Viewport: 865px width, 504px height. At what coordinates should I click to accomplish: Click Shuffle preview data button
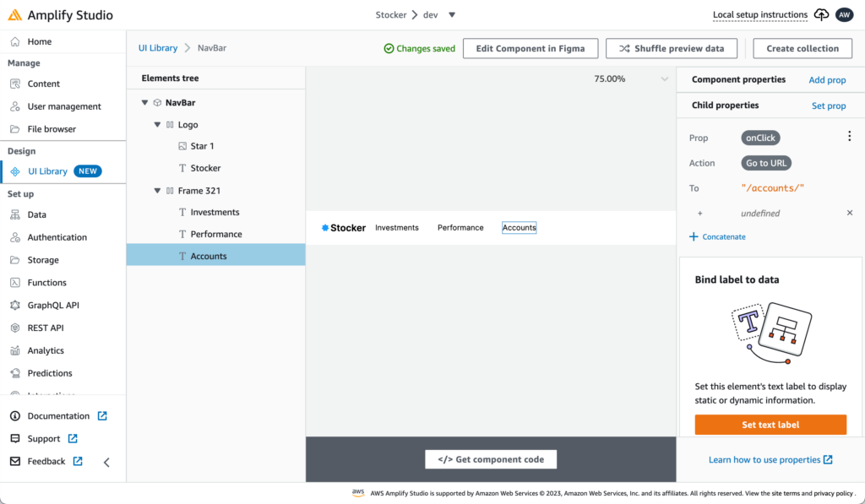click(x=672, y=49)
